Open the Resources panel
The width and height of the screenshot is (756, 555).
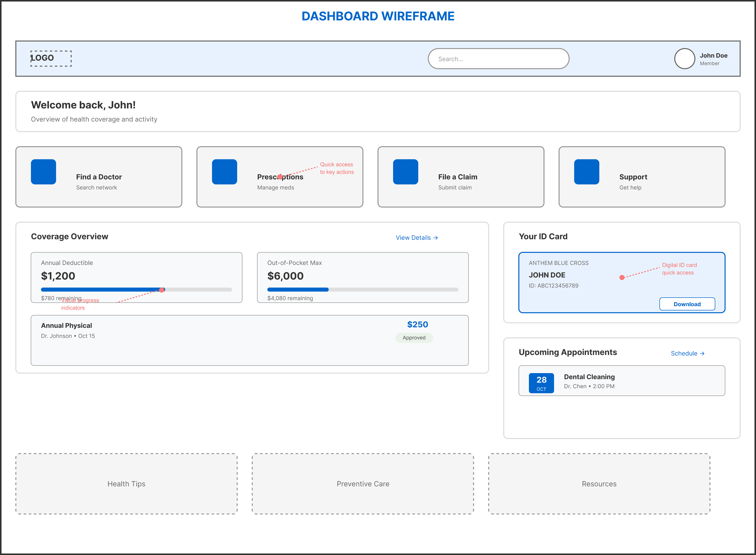599,484
